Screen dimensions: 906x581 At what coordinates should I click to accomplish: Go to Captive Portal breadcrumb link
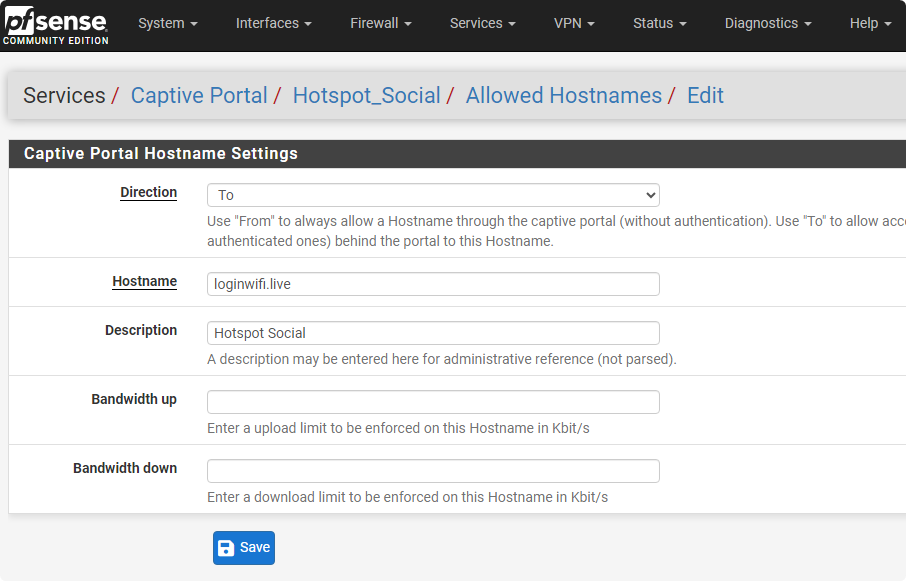point(199,96)
